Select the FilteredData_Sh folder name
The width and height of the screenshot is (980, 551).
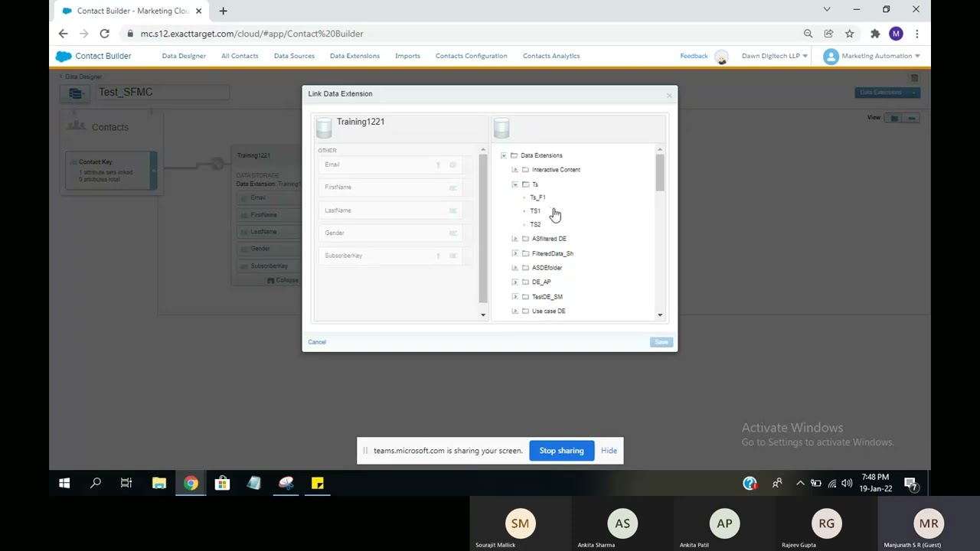coord(552,253)
